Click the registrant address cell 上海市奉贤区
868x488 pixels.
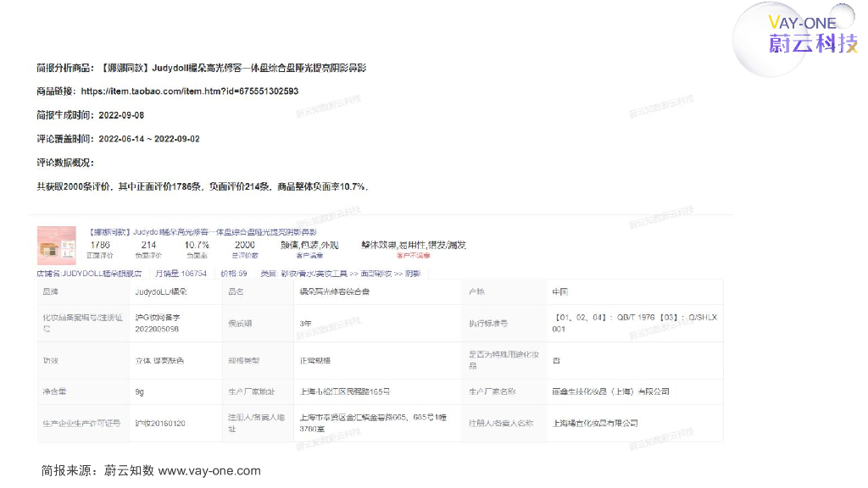click(377, 424)
